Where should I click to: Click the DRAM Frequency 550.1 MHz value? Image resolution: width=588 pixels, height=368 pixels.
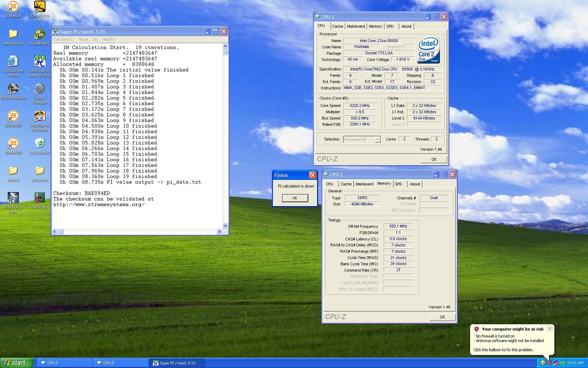[398, 226]
